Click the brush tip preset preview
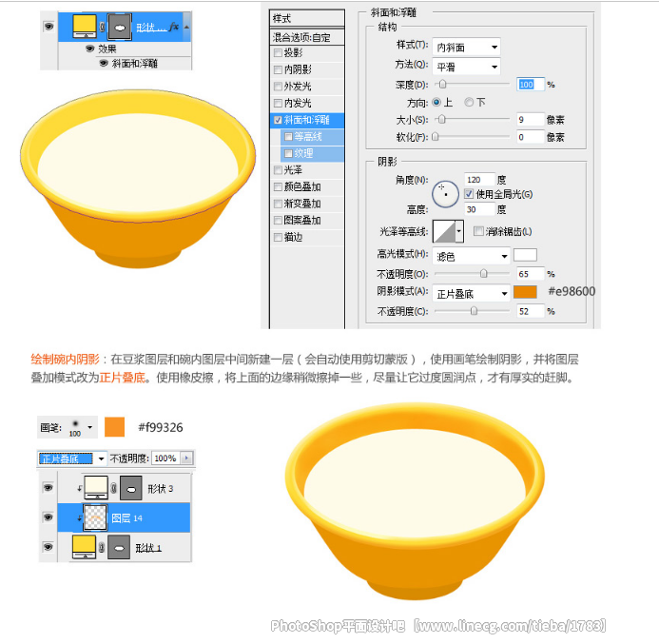 coord(75,427)
